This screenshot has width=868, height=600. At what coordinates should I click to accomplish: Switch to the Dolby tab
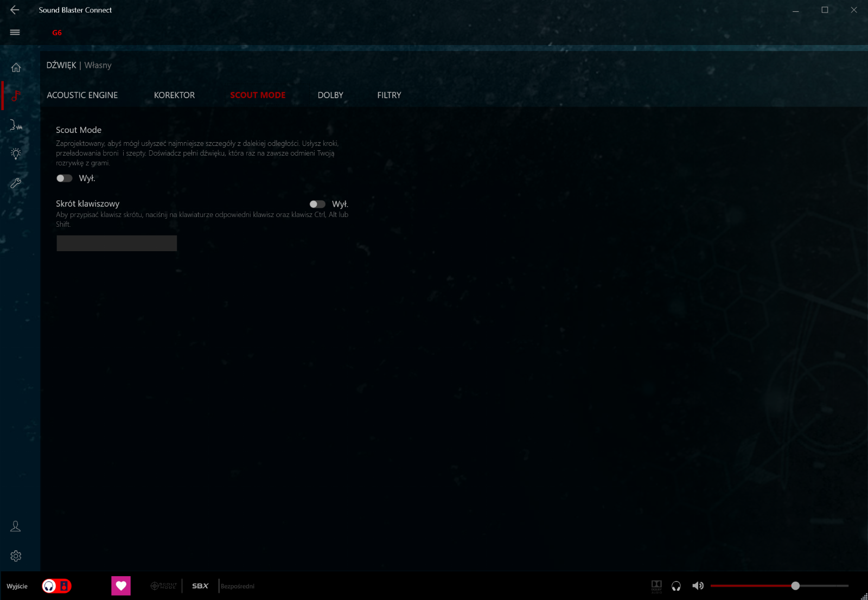tap(330, 95)
